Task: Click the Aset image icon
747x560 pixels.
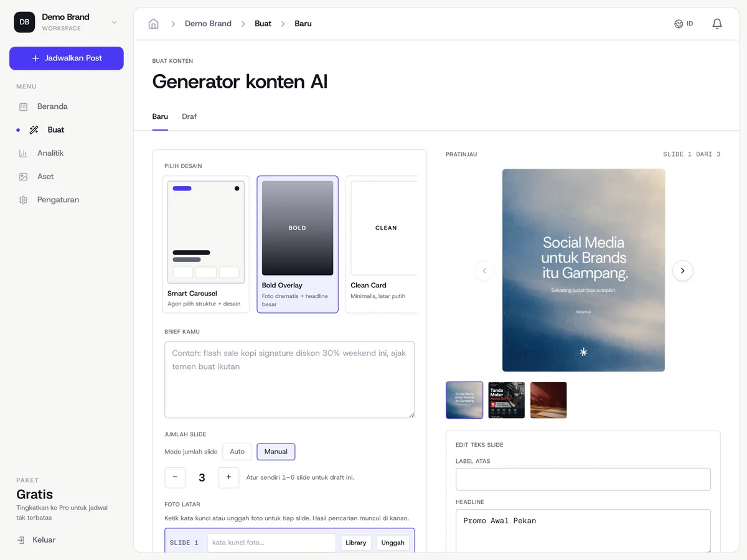Action: tap(23, 177)
